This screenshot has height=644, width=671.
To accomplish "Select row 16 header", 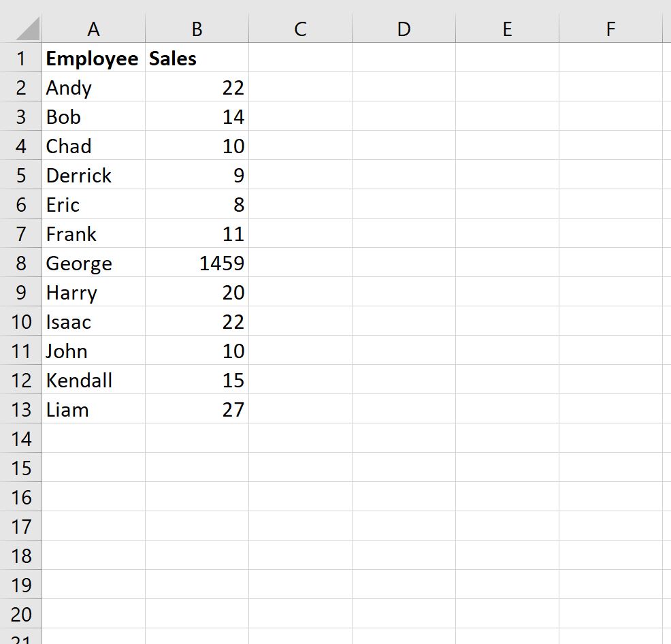I will coord(20,497).
